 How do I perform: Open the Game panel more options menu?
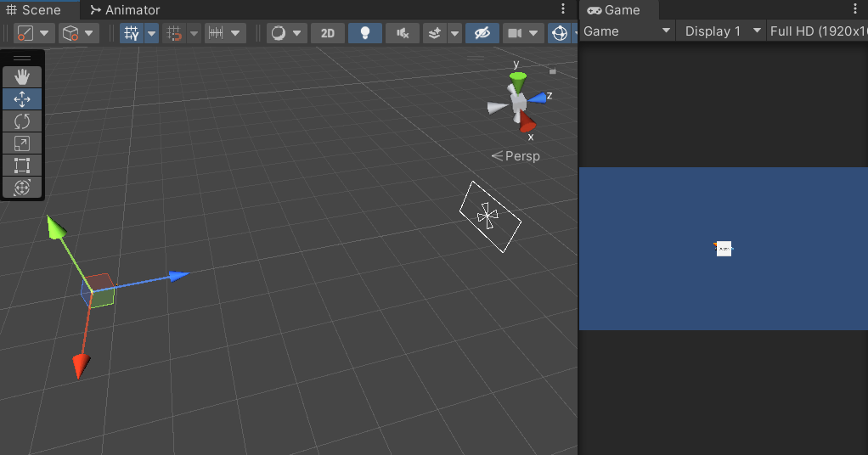coord(855,8)
